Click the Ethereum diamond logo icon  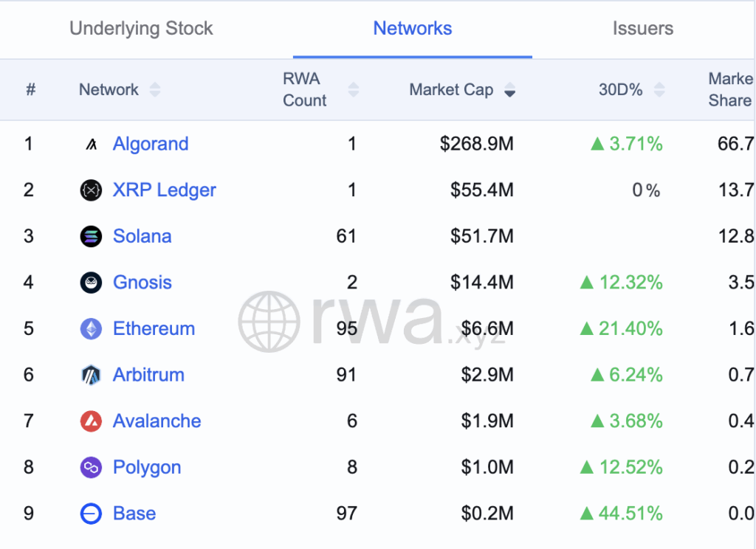click(x=91, y=329)
